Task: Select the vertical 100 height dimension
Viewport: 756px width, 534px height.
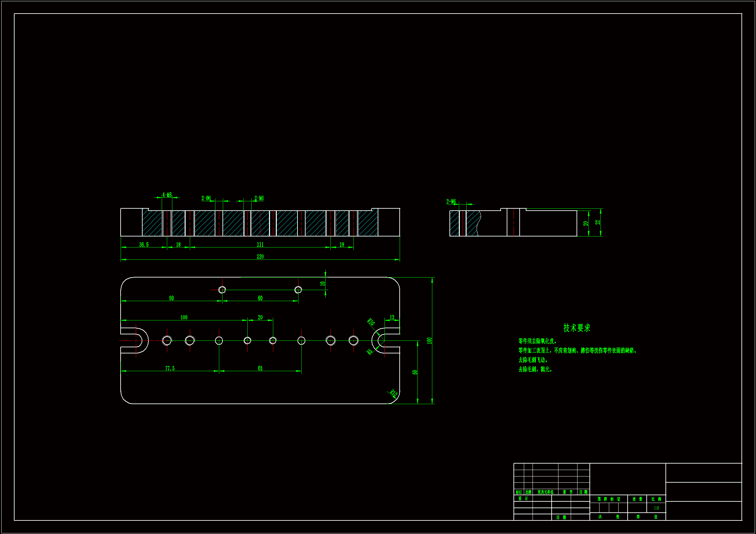Action: pyautogui.click(x=429, y=340)
